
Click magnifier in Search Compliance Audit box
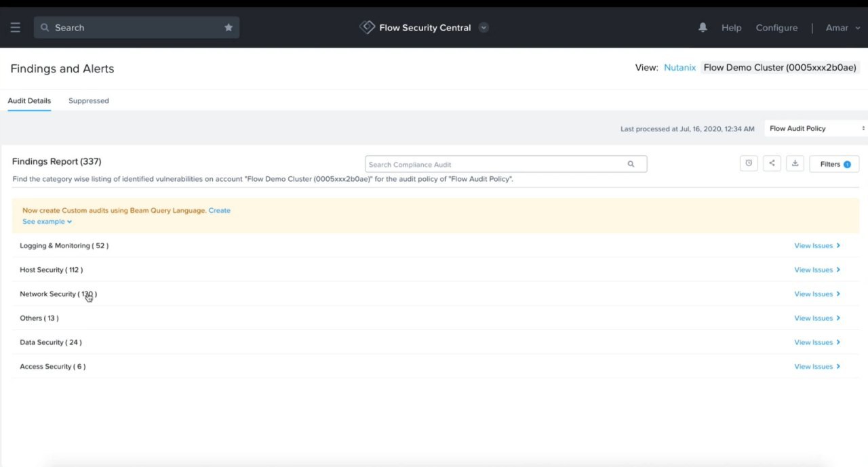[x=631, y=164]
